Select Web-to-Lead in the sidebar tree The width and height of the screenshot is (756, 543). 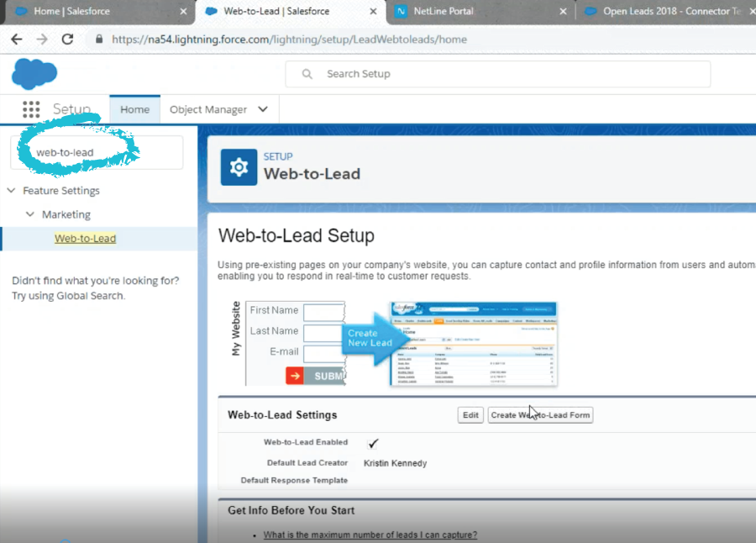(86, 239)
